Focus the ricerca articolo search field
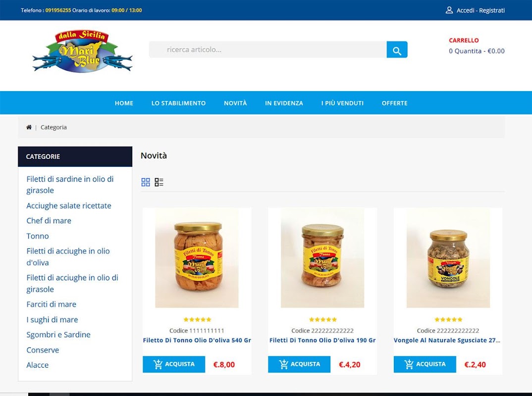Viewport: 532px width, 396px height. click(x=267, y=50)
